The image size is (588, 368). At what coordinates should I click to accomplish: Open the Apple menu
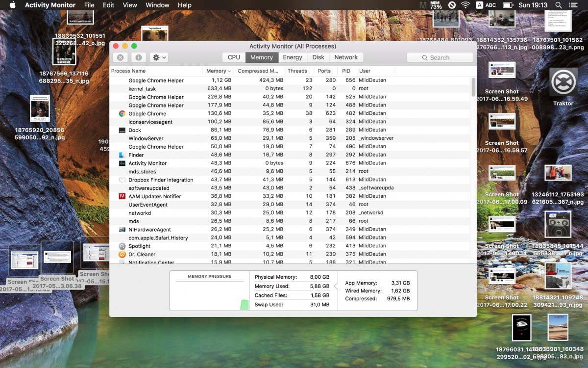tap(13, 5)
